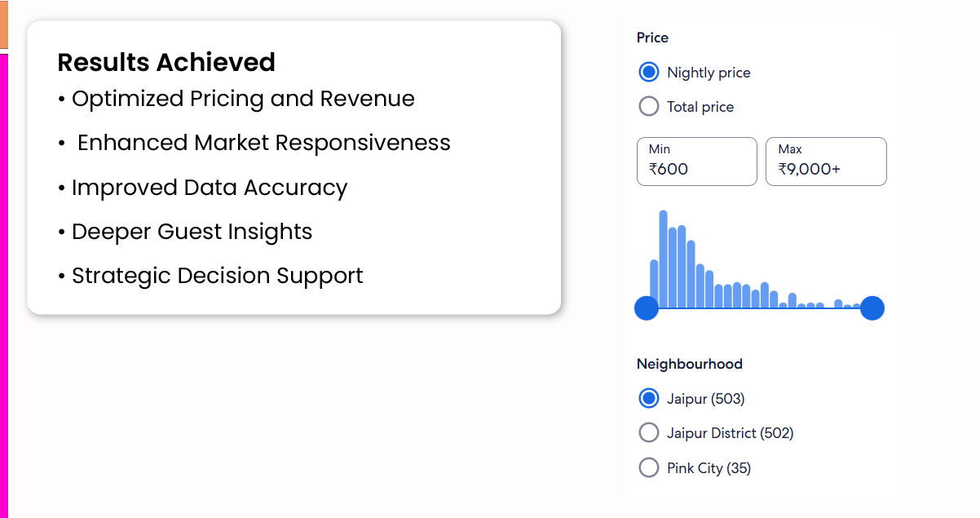Click the Deeper Guest Insights bullet
980x518 pixels.
[186, 232]
